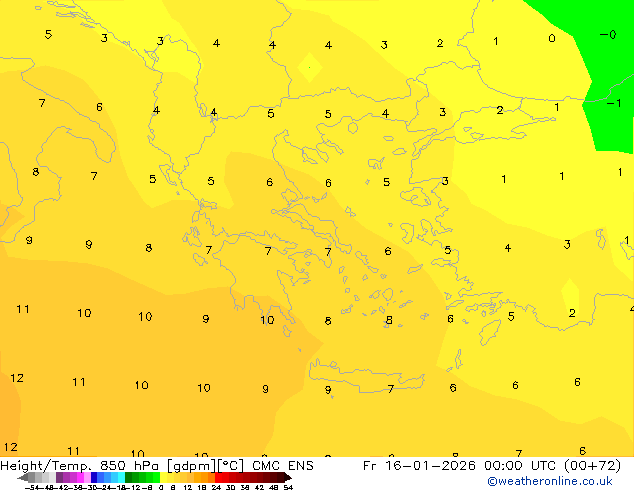Select the pale pink swatch in the color scale
Image resolution: width=634 pixels, height=490 pixels.
click(x=87, y=477)
